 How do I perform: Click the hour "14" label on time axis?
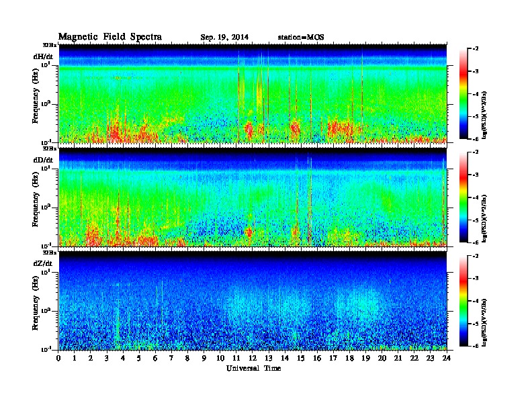pyautogui.click(x=285, y=358)
